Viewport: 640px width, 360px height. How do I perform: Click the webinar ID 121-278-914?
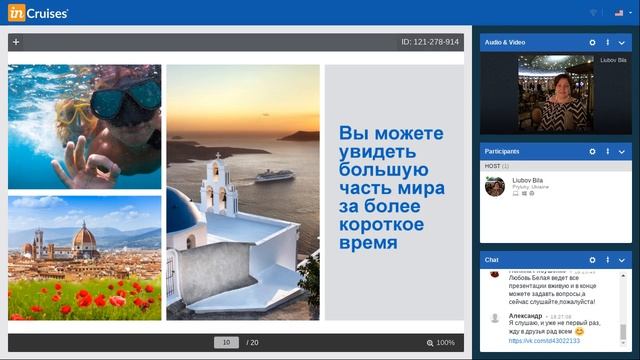tap(430, 42)
